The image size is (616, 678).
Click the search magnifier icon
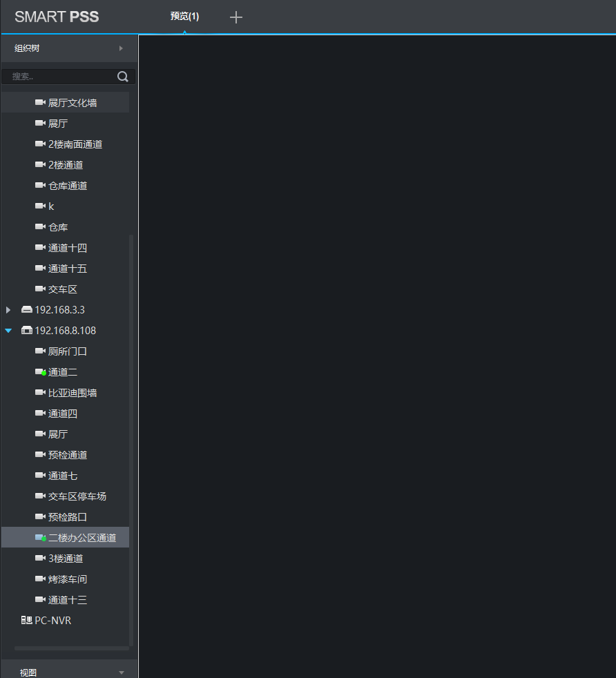(x=123, y=77)
